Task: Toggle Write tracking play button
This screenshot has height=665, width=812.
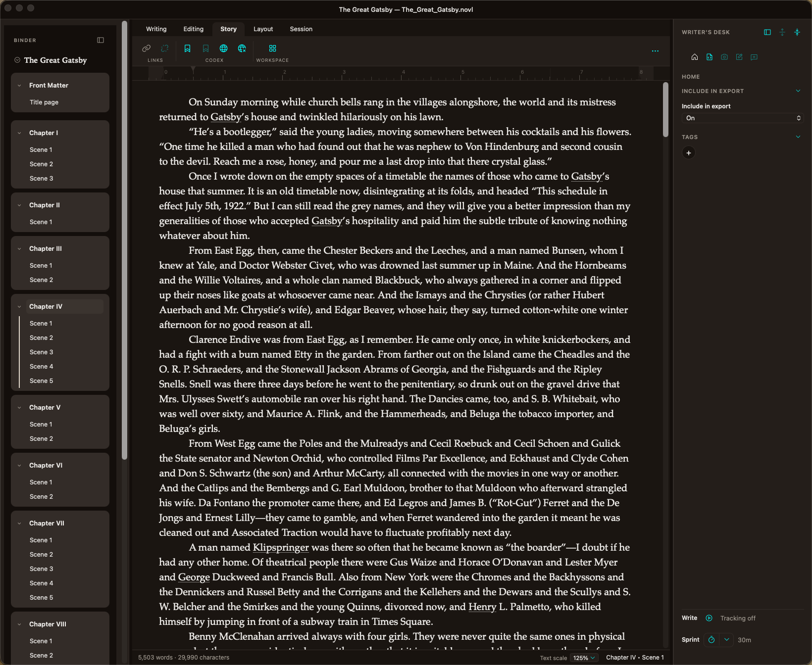Action: (709, 618)
